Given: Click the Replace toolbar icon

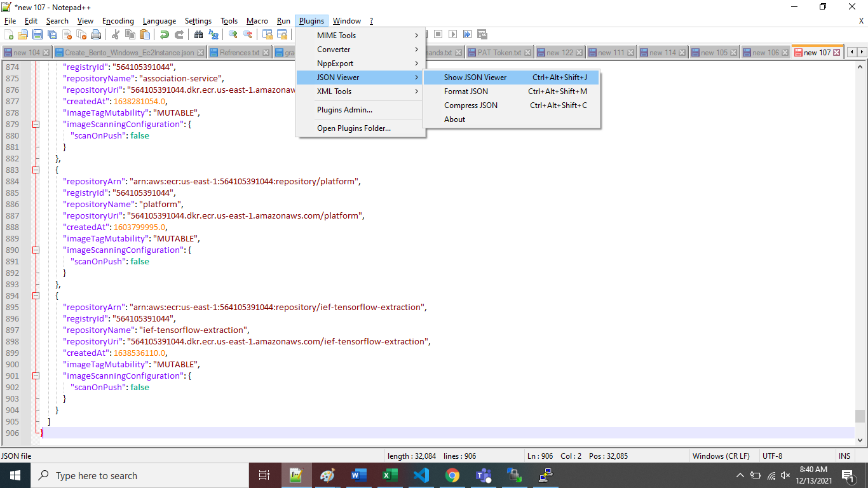Looking at the screenshot, I should tap(214, 34).
